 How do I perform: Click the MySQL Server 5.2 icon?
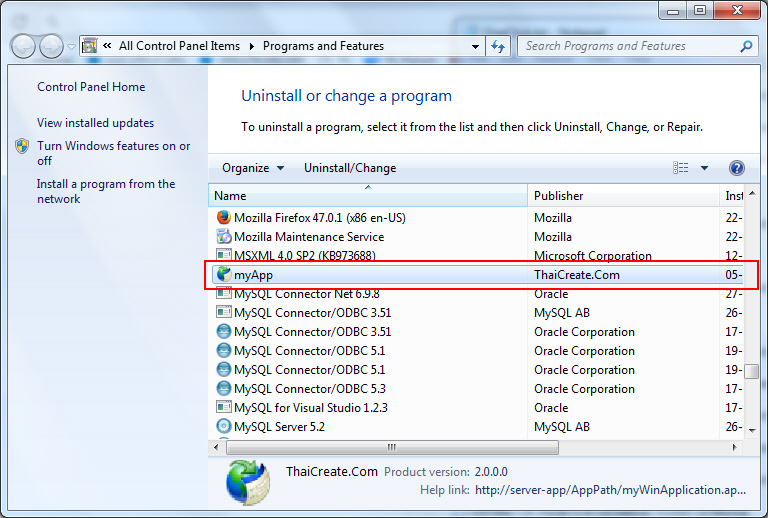tap(224, 426)
